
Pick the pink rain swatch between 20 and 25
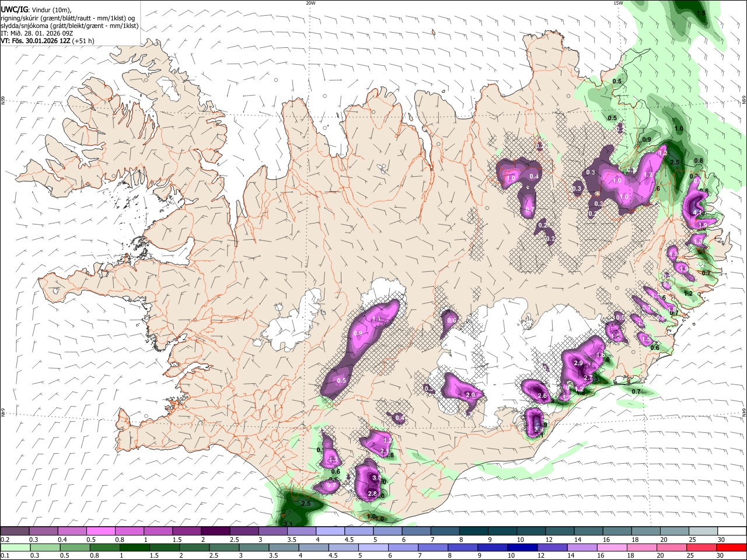[x=672, y=547]
